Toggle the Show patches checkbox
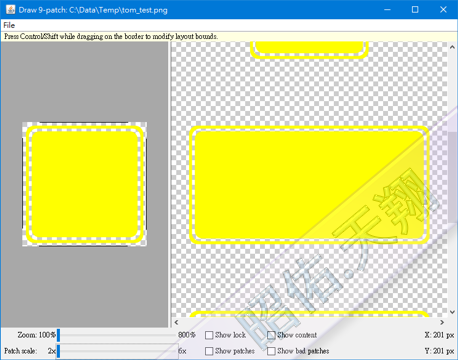458x360 pixels. pos(209,351)
